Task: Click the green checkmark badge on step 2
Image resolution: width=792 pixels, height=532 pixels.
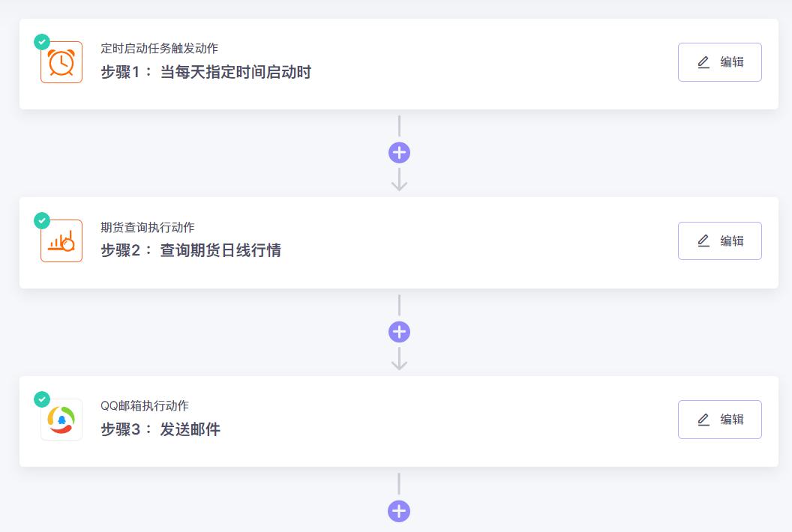Action: (x=41, y=220)
